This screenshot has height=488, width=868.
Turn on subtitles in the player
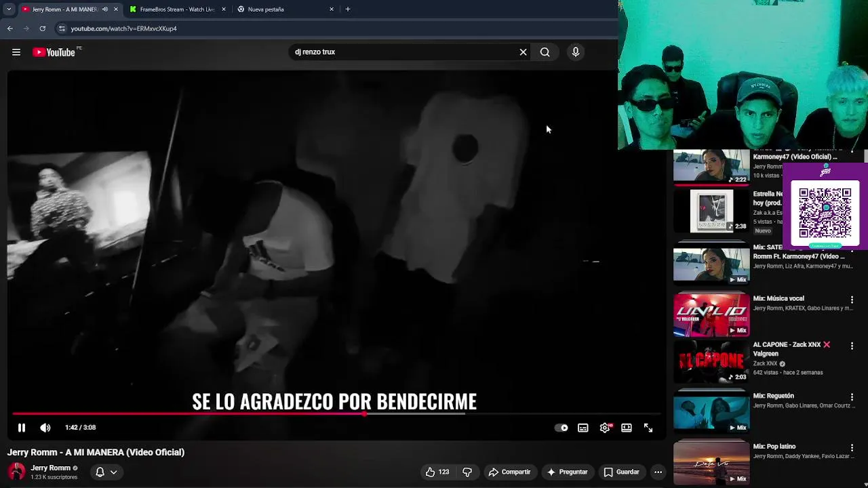tap(583, 428)
